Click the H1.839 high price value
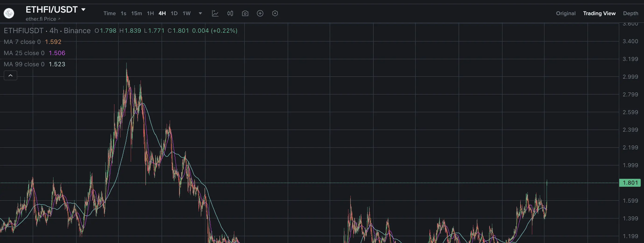This screenshot has height=243, width=644. 130,31
